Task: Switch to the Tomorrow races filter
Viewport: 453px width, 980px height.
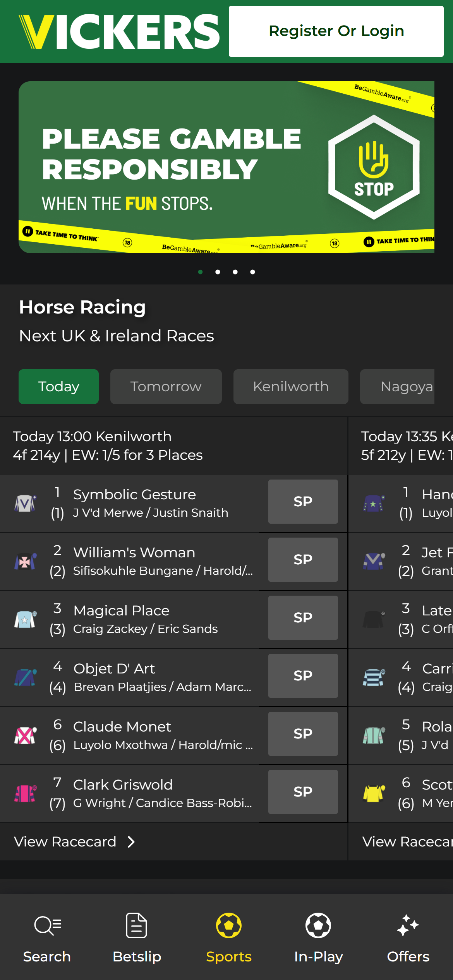Action: 166,386
